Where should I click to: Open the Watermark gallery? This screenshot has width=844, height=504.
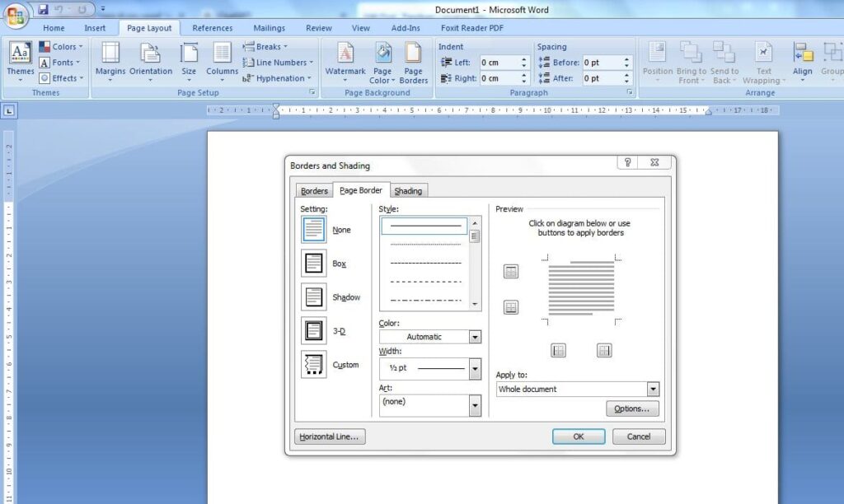(x=345, y=62)
